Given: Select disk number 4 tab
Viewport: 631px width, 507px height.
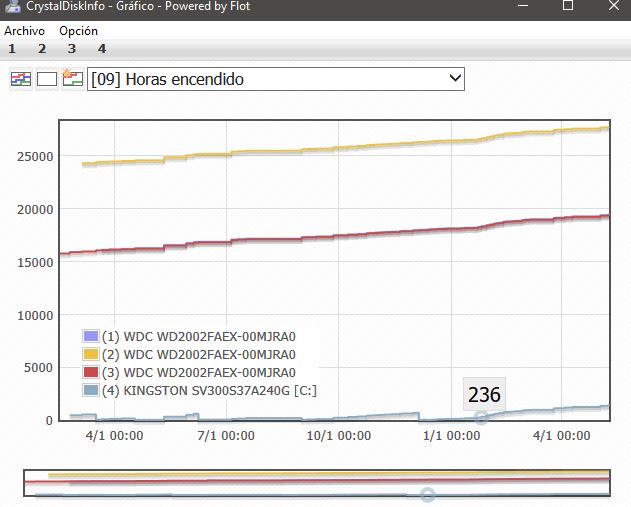Looking at the screenshot, I should point(102,49).
